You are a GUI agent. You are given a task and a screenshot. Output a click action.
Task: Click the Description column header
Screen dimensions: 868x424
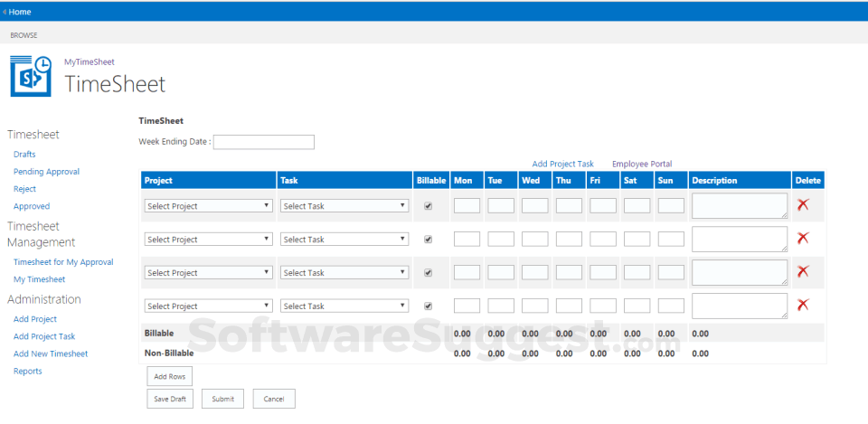click(x=740, y=181)
